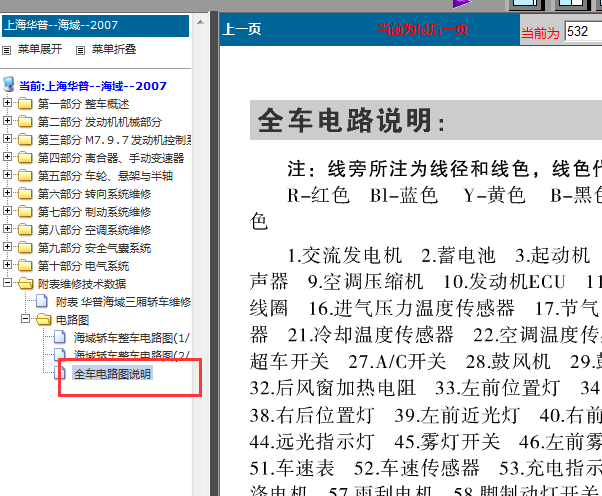Click the 上海华普--海域--2007 title bar
Viewport: 602px width, 496px height.
pyautogui.click(x=96, y=26)
